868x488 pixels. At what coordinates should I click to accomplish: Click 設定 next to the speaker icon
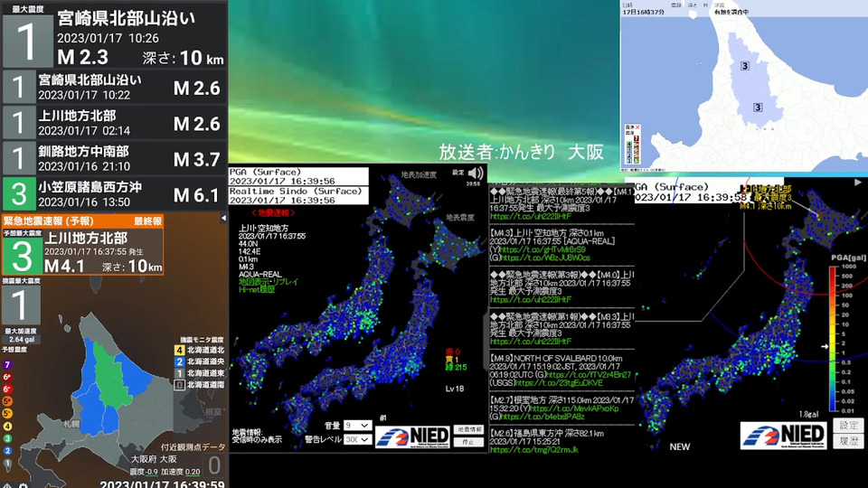458,172
